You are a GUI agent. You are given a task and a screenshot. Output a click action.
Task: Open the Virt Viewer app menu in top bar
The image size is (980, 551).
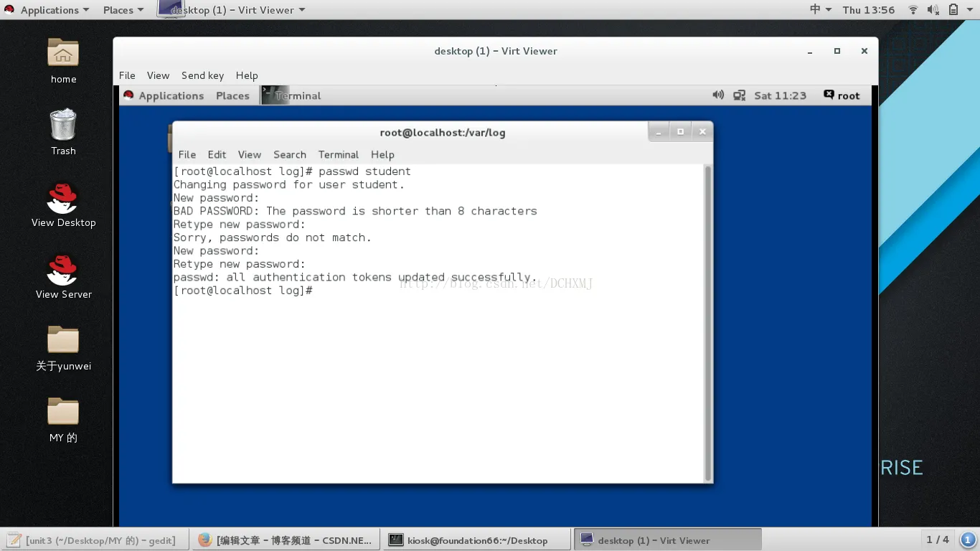[232, 10]
